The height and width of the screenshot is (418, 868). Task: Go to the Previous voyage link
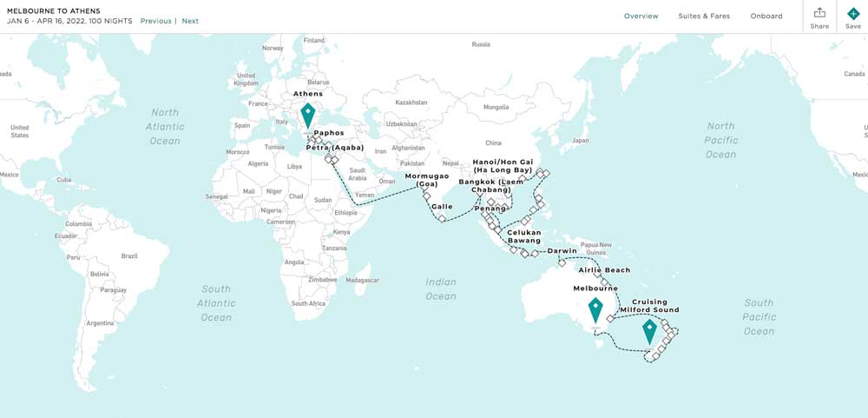[x=155, y=21]
